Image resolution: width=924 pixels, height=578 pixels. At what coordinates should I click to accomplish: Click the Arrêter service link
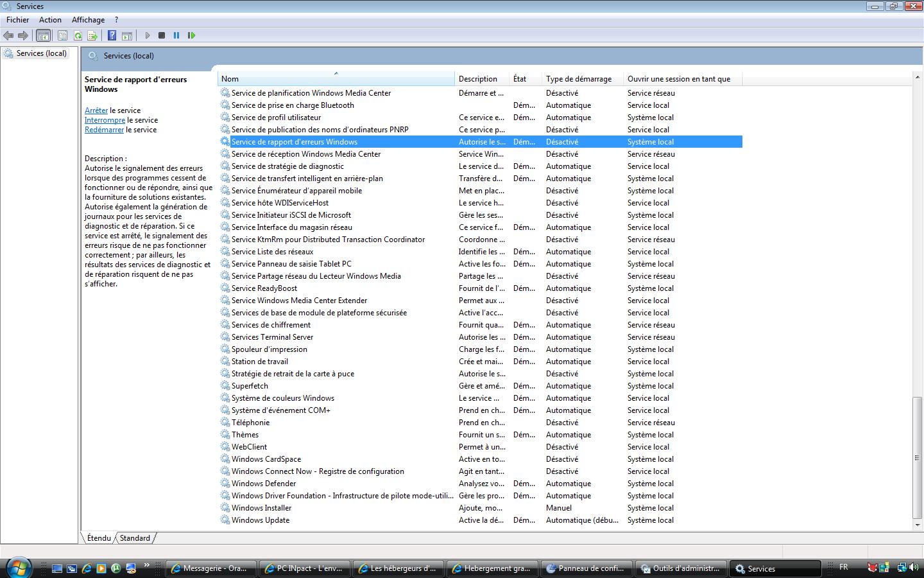pos(96,110)
